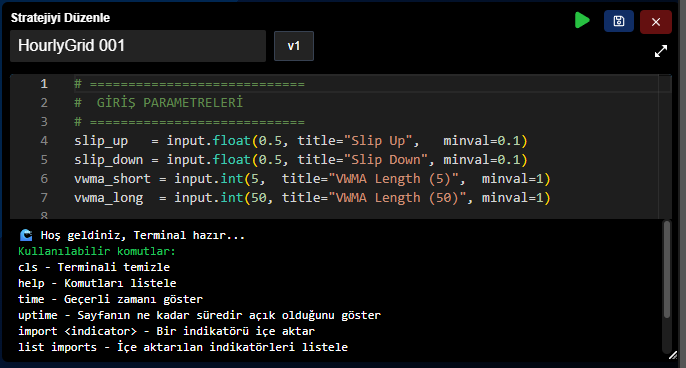Place the cursor on the 'slip_down' variable
The height and width of the screenshot is (368, 686).
[108, 160]
